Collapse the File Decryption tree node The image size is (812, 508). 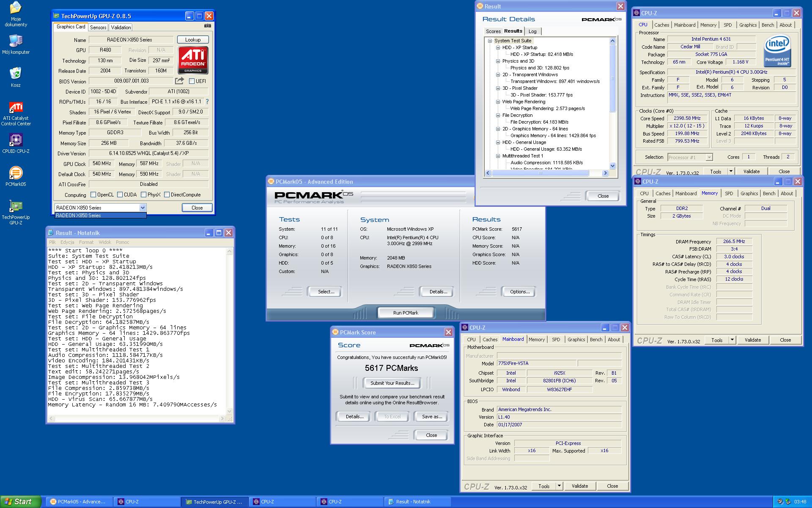pyautogui.click(x=498, y=116)
